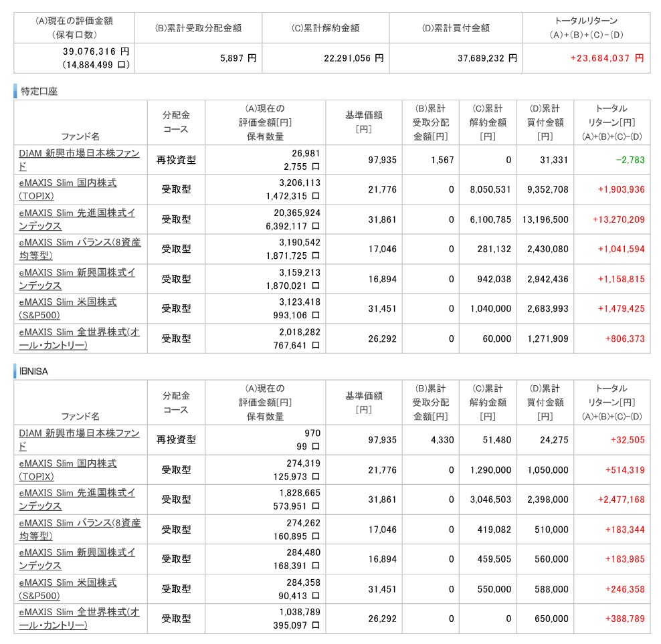Open eMAXIS Slim 国内株式(TOPIX) link in 特定口座 table
The height and width of the screenshot is (644, 661).
click(x=68, y=189)
